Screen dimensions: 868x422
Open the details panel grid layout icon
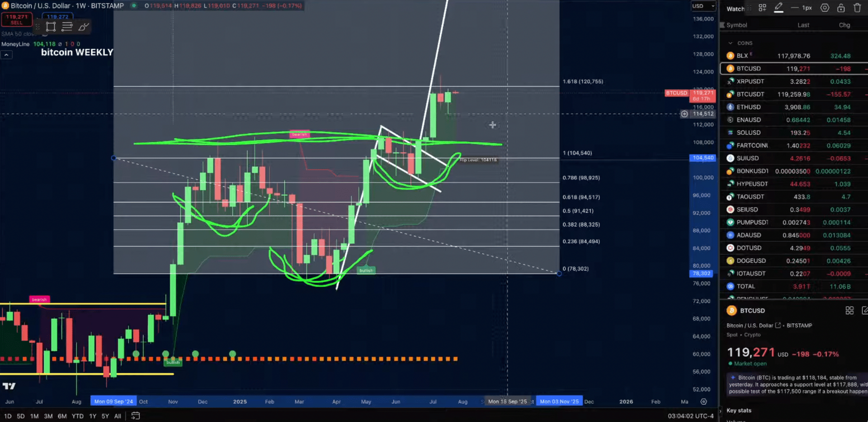coord(849,310)
